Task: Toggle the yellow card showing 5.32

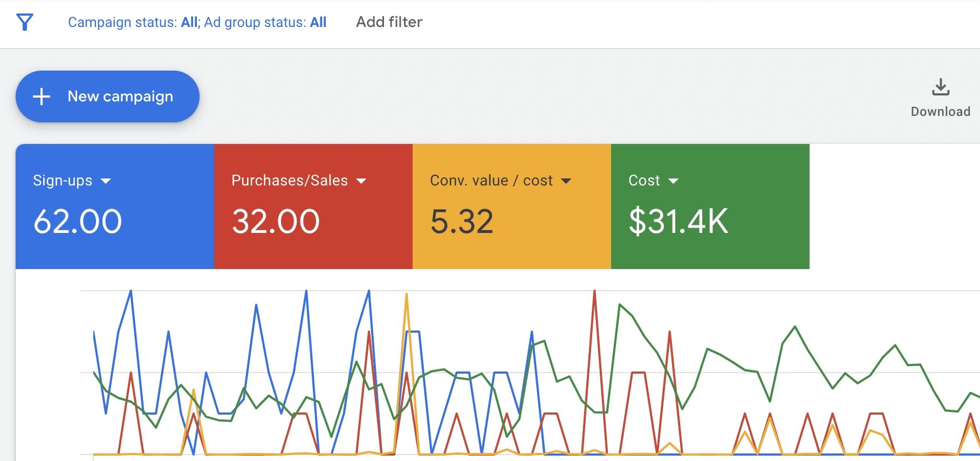Action: [x=462, y=222]
